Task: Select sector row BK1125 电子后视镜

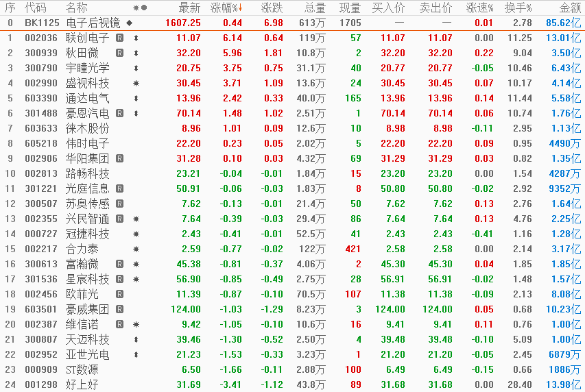Action: coord(292,23)
